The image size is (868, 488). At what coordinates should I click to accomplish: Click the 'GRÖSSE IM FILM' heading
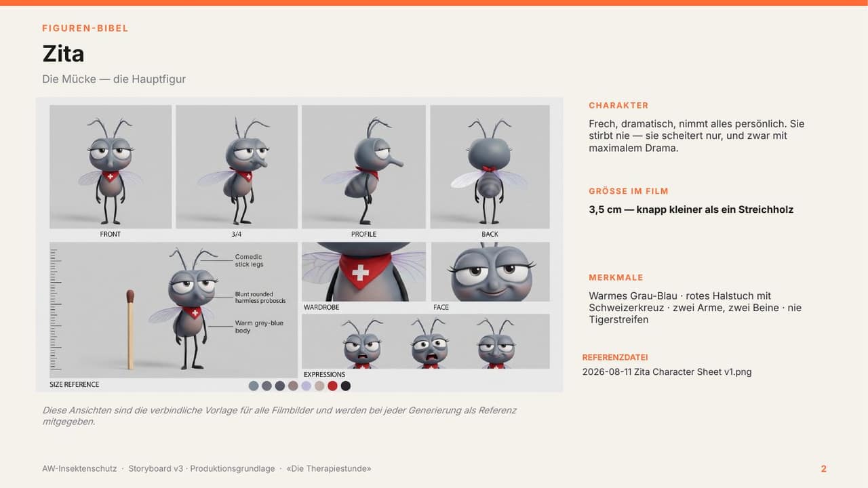[x=629, y=191]
